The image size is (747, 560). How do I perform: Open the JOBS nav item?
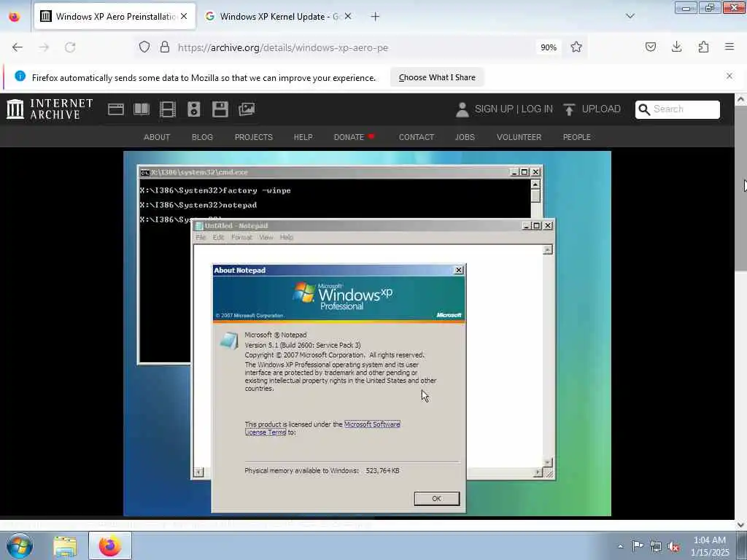[x=465, y=137]
